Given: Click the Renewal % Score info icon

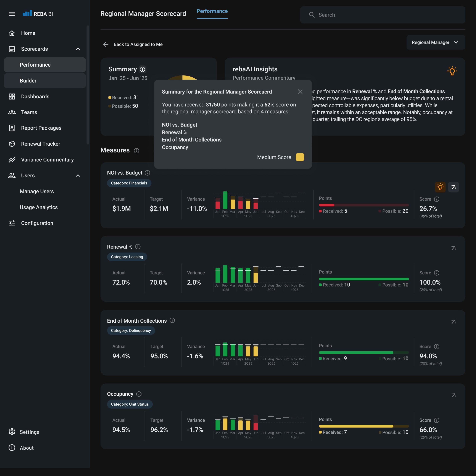Looking at the screenshot, I should [437, 273].
